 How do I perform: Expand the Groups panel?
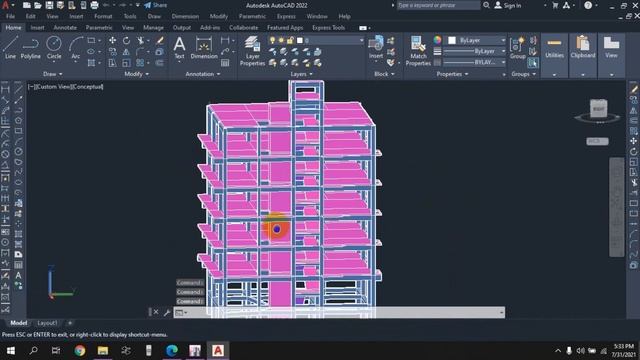pyautogui.click(x=523, y=74)
